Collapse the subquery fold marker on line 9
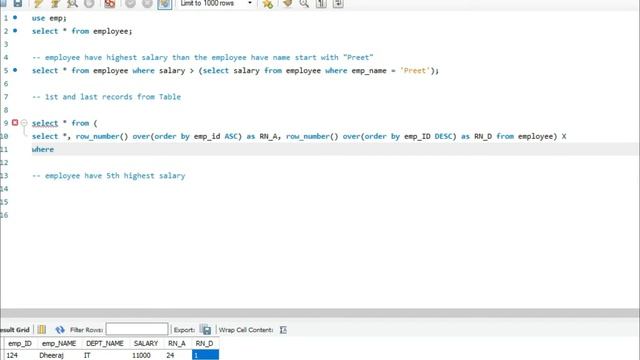Viewport: 640px width, 360px height. (24, 122)
